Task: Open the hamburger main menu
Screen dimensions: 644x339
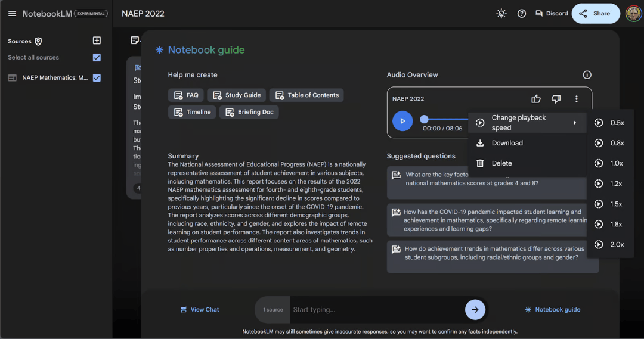Action: point(12,14)
